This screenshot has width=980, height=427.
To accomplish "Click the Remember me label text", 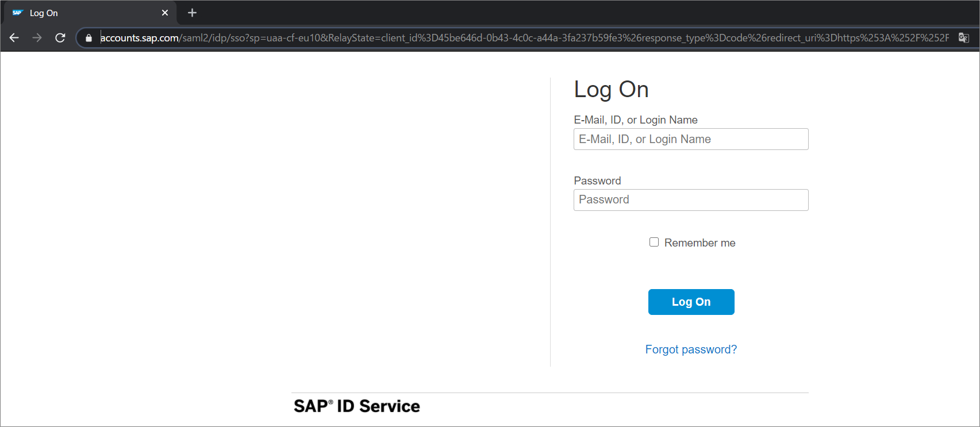I will click(x=700, y=243).
